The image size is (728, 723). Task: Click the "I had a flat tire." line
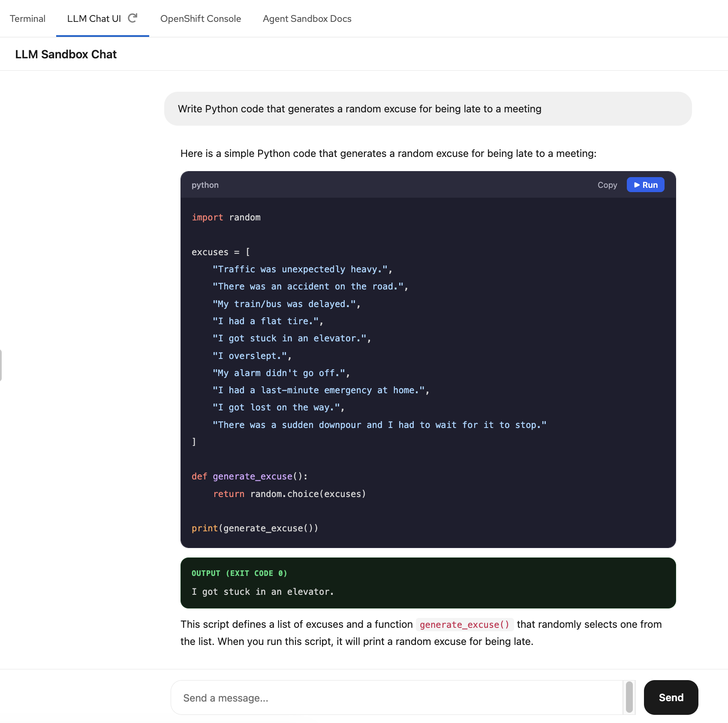[x=268, y=321]
